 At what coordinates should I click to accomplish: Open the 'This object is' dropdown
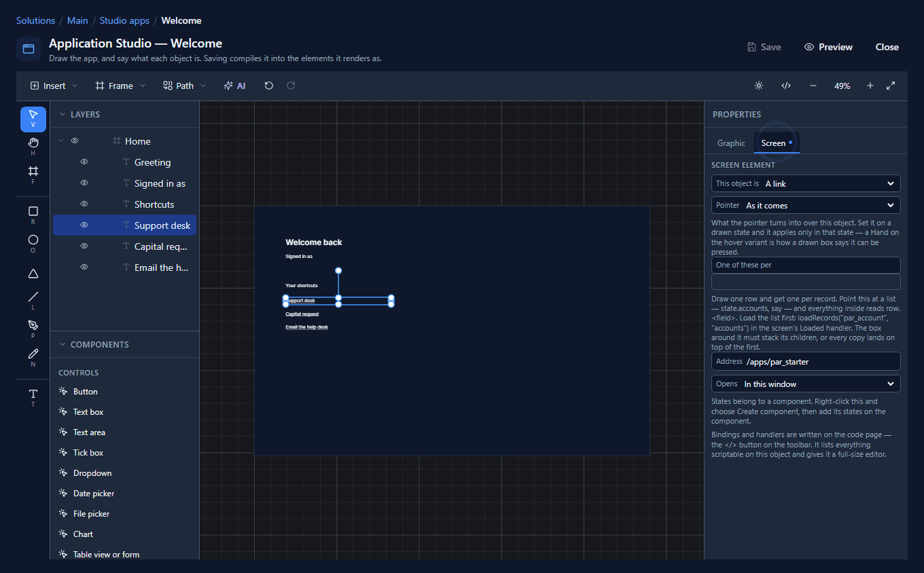pos(806,183)
